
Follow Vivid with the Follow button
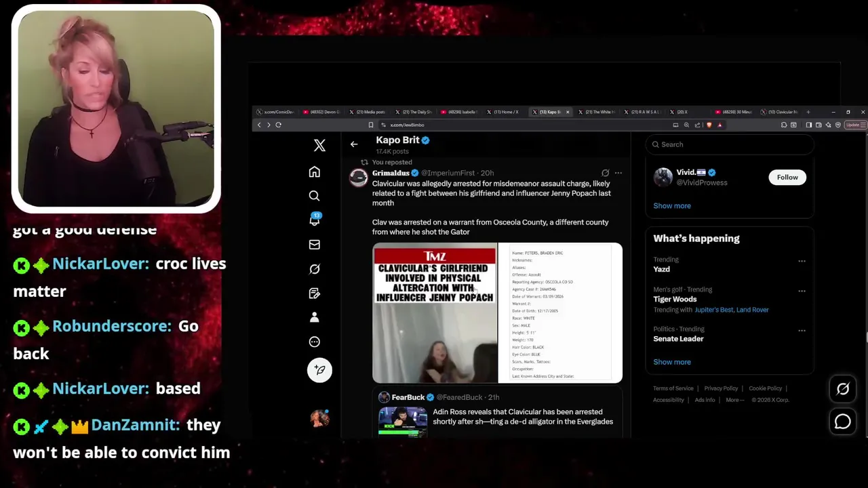point(787,178)
